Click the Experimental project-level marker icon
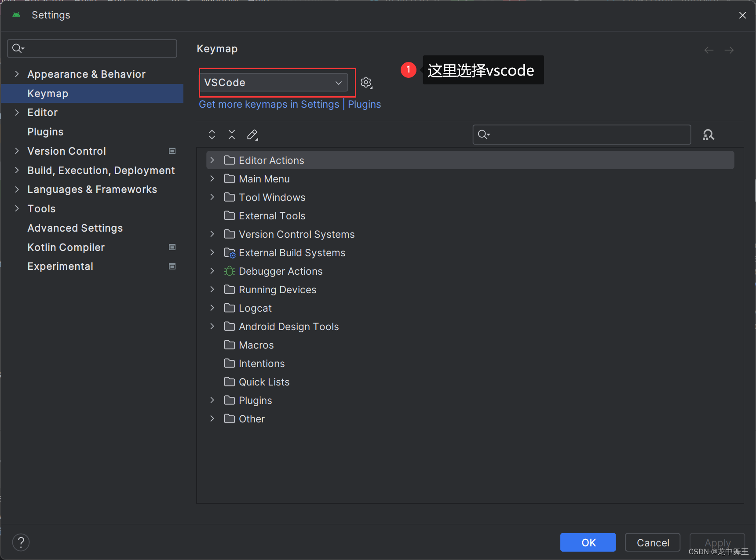 (x=172, y=266)
